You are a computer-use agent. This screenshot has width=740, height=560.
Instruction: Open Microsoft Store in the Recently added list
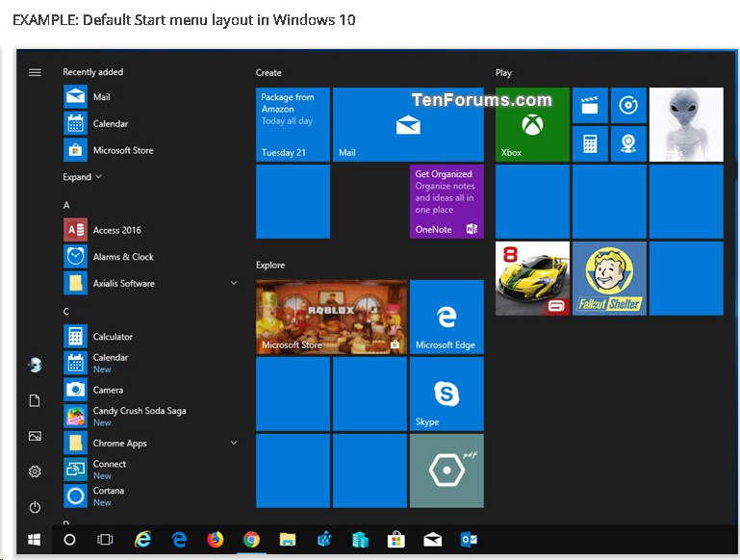151,150
